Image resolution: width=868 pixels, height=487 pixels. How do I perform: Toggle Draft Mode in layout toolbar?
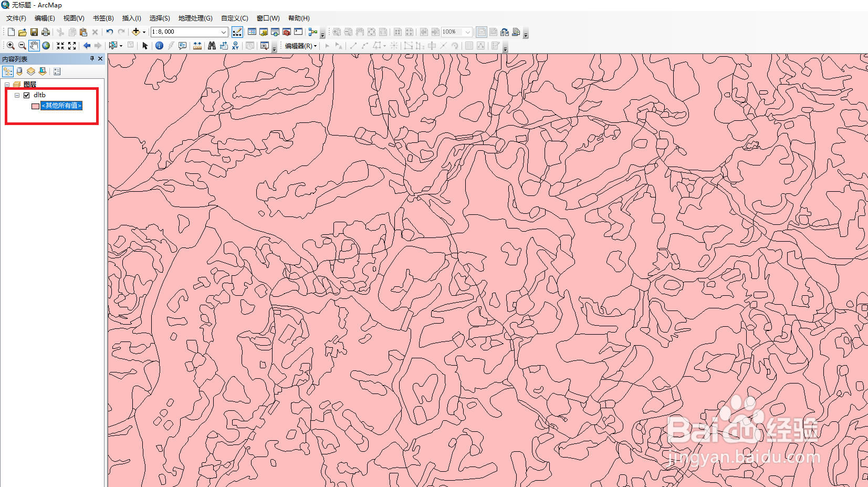[482, 32]
